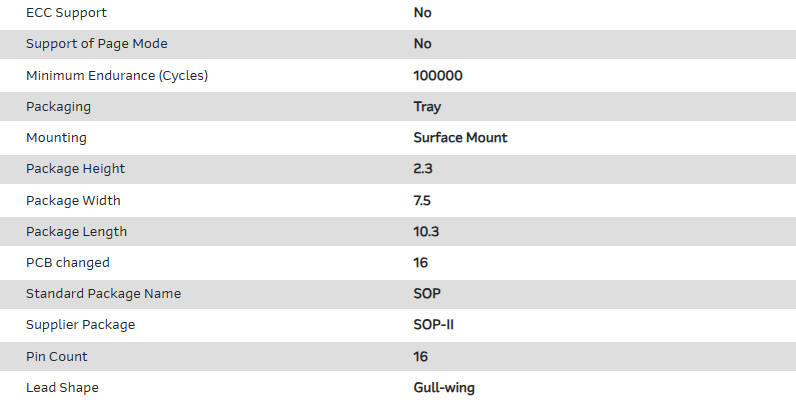Viewport: 796px width, 403px height.
Task: Click the Package Width label
Action: click(73, 200)
